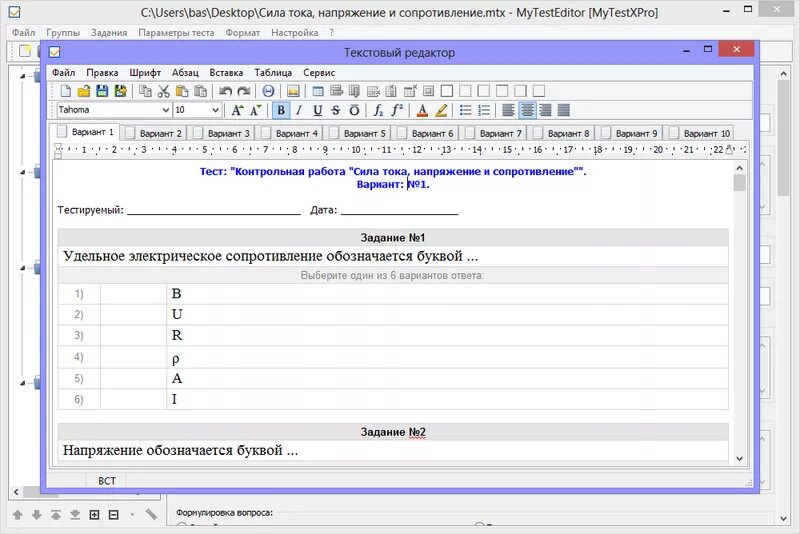Screen dimensions: 800x534
Task: Click the ВСТ insert mode indicator
Action: [x=107, y=481]
